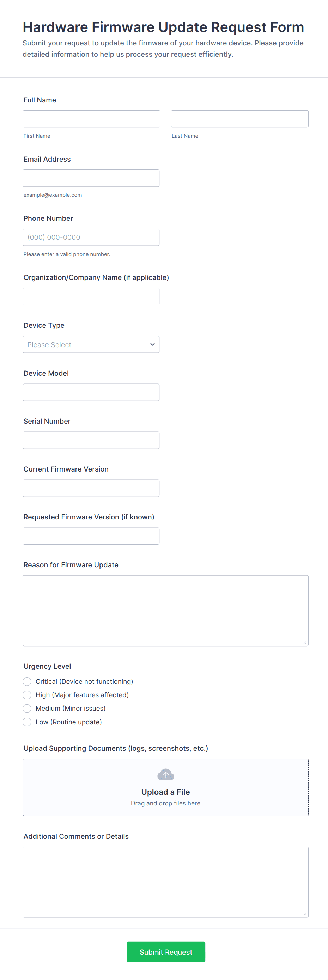328x980 pixels.
Task: Choose High (Major features affected) urgency
Action: coord(27,695)
